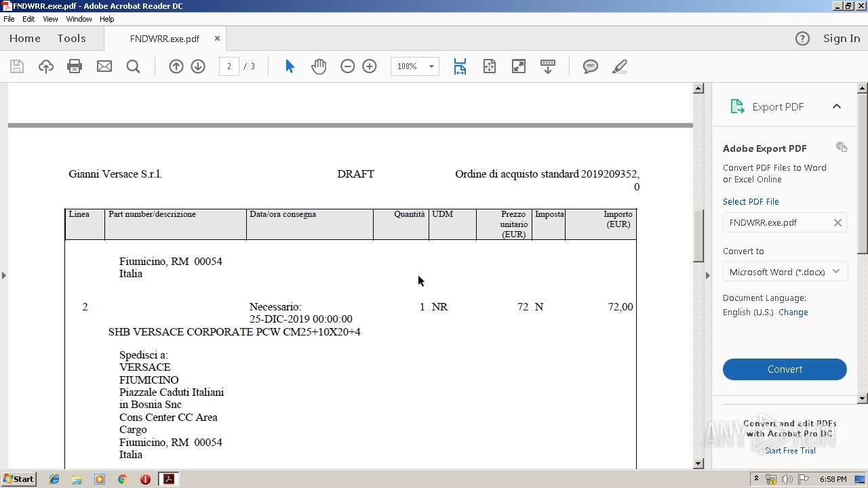Click the SHB VERSACE CORPORATE PCW line

(235, 332)
